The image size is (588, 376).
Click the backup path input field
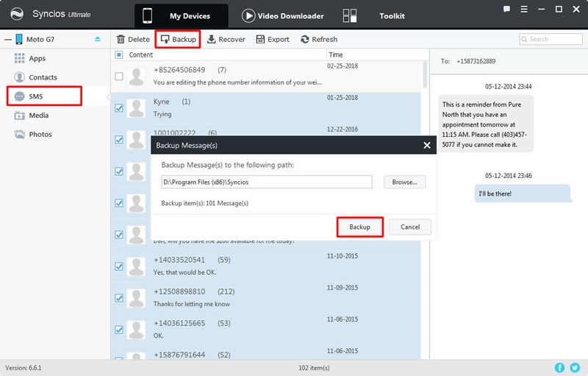(x=267, y=182)
